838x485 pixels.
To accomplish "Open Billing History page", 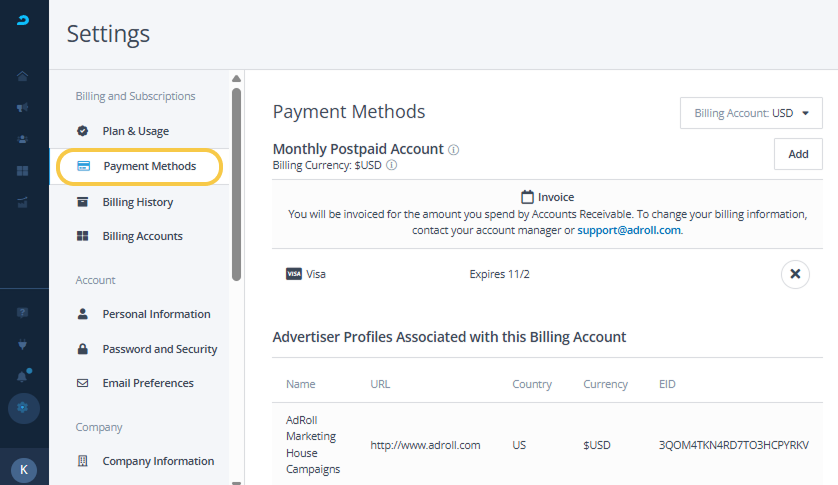I will point(137,202).
